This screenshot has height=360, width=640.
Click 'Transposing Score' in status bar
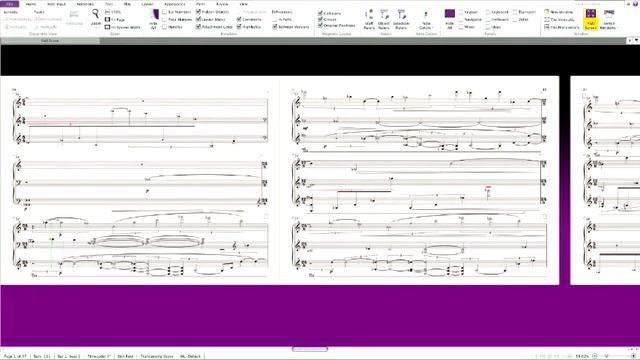157,356
